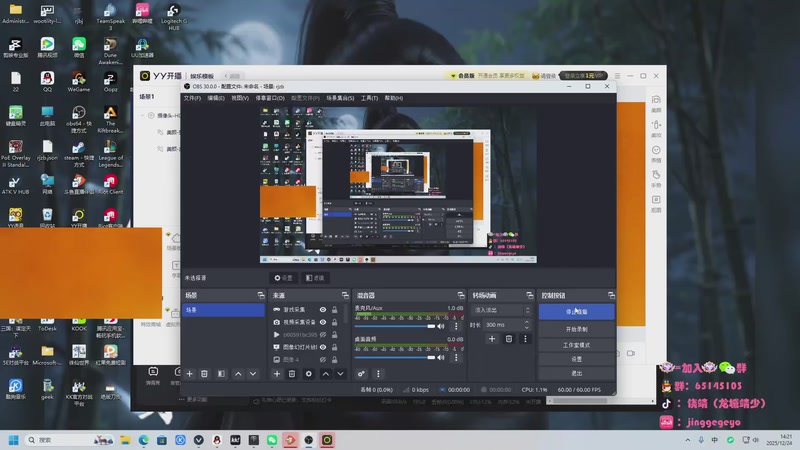This screenshot has width=800, height=450.
Task: Pop out the 来源 dock panel
Action: [345, 295]
